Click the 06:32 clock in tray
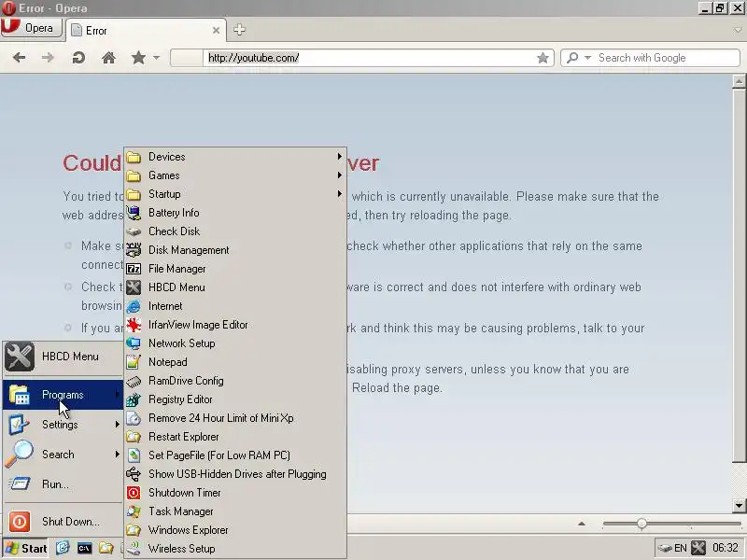The image size is (747, 560). tap(726, 548)
